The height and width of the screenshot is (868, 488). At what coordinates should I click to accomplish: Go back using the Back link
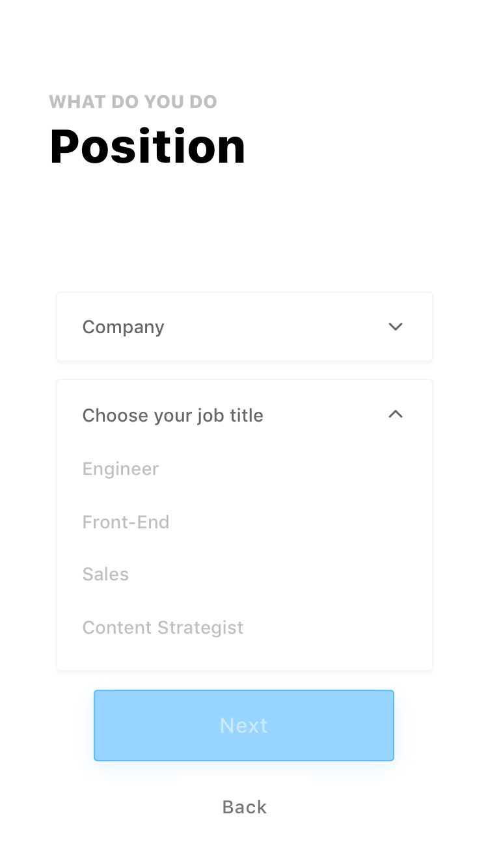(244, 807)
